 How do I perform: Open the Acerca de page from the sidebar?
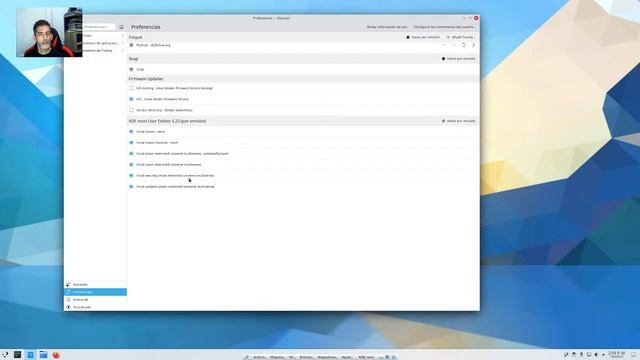pos(95,299)
